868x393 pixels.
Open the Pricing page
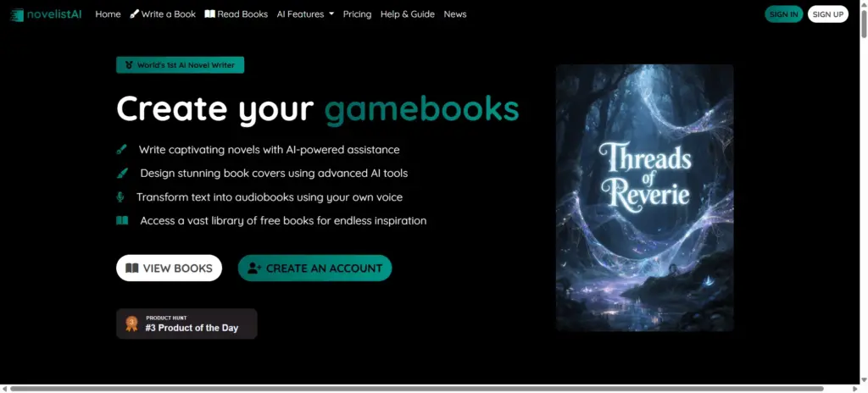click(357, 14)
